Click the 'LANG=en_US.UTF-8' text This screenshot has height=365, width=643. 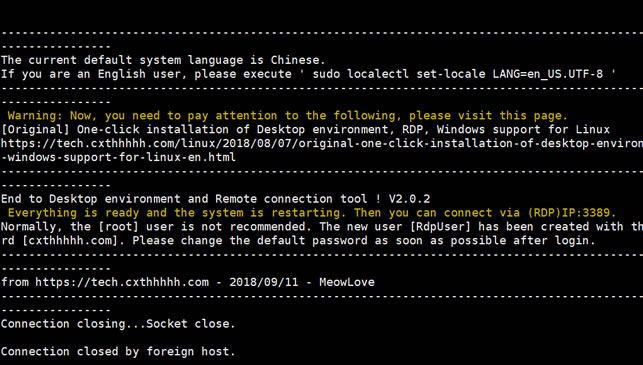(x=548, y=74)
